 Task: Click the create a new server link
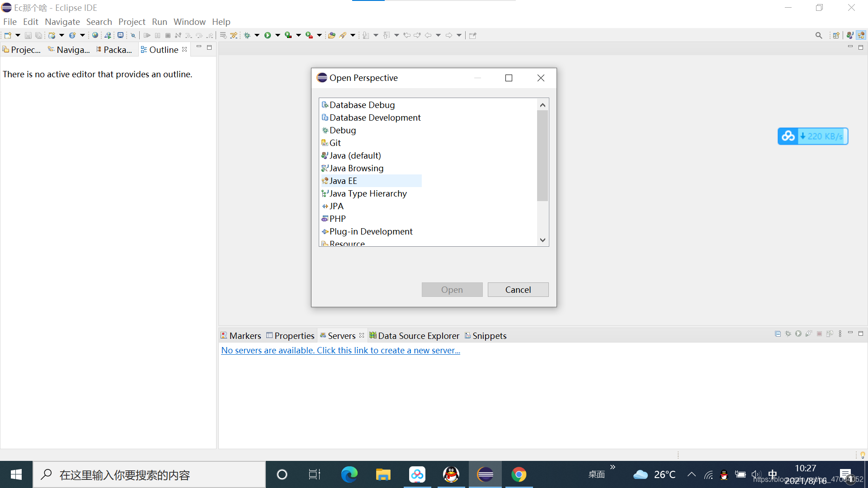340,350
